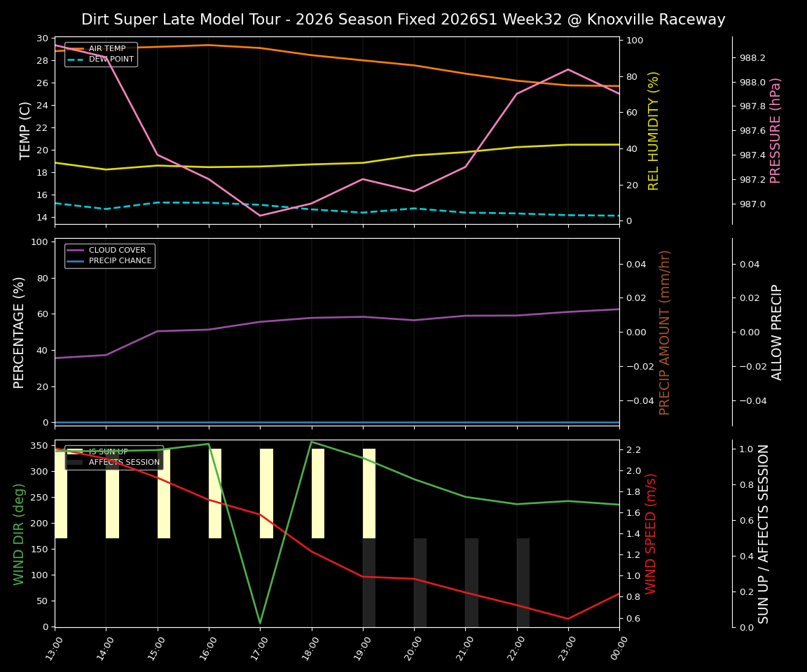The height and width of the screenshot is (672, 807).
Task: Click the pink PRESSURE axis label
Action: tap(775, 129)
